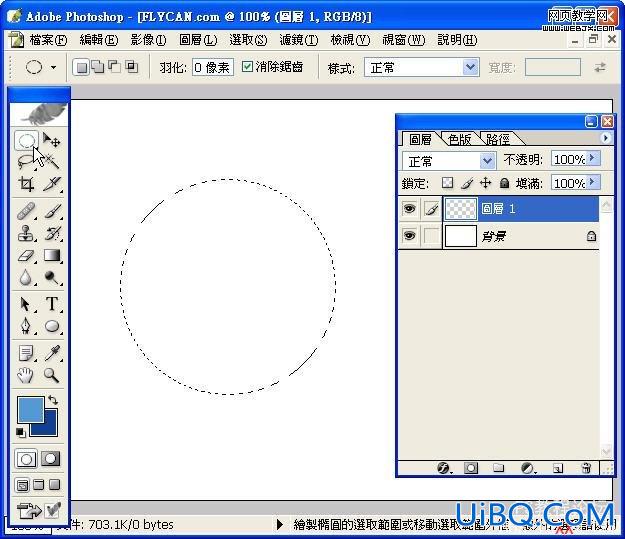The image size is (625, 539).
Task: Toggle lock transparent pixels
Action: (448, 183)
